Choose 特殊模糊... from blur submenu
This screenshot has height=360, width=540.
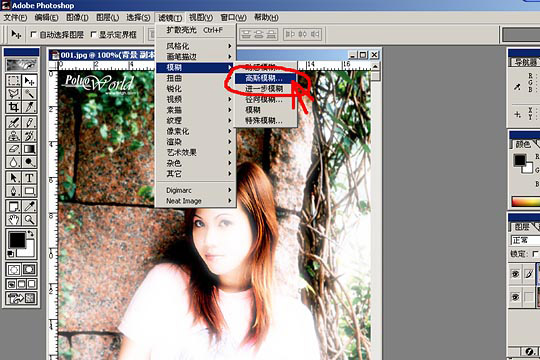pos(265,121)
